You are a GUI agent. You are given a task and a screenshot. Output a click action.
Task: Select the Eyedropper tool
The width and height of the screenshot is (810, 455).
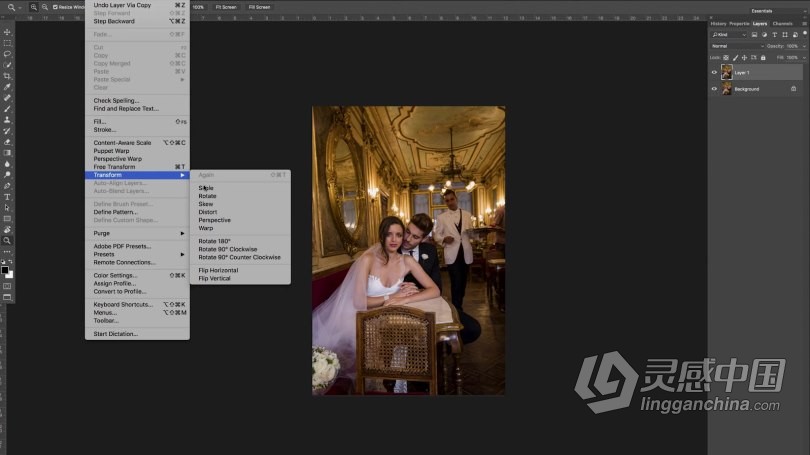click(x=7, y=87)
